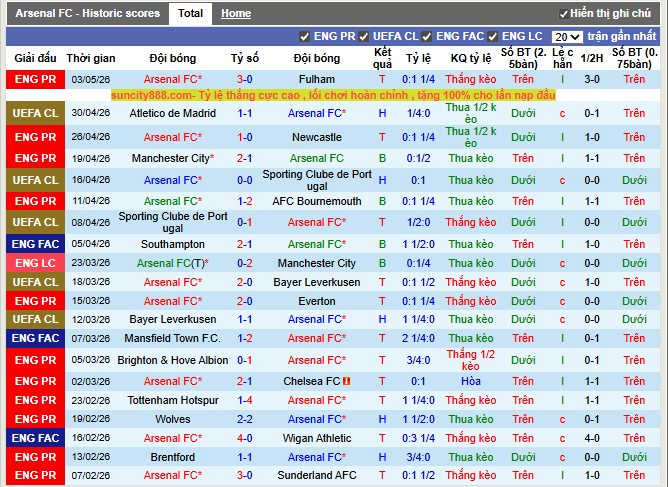This screenshot has height=487, width=668.
Task: Click the 4-0 score against Wigan Athletic
Action: tap(245, 438)
